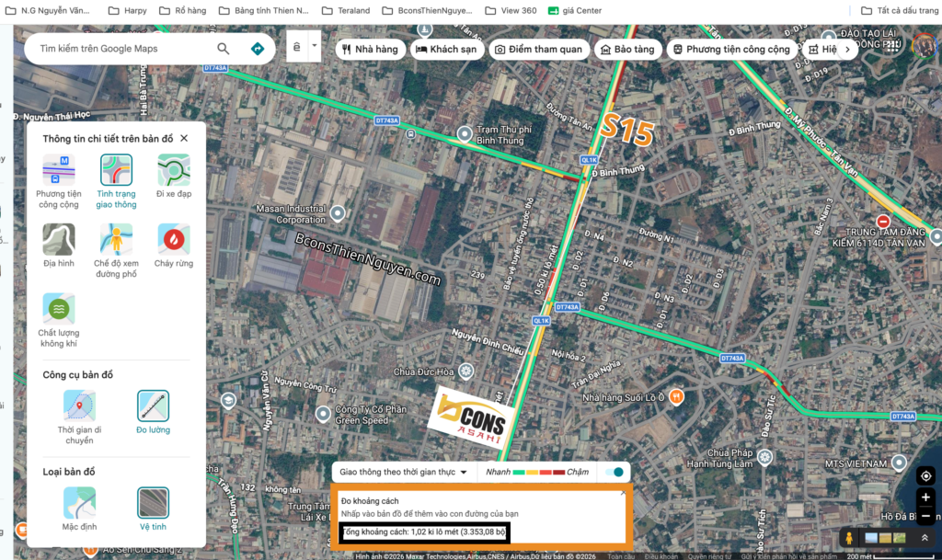Expand the dropdown arrow next to print icon
The width and height of the screenshot is (942, 560).
(x=315, y=46)
